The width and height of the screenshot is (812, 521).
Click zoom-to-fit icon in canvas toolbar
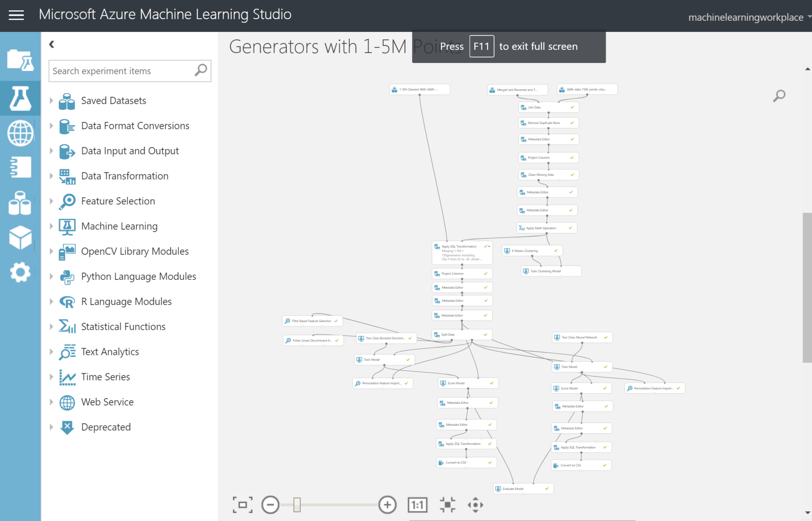pos(242,504)
